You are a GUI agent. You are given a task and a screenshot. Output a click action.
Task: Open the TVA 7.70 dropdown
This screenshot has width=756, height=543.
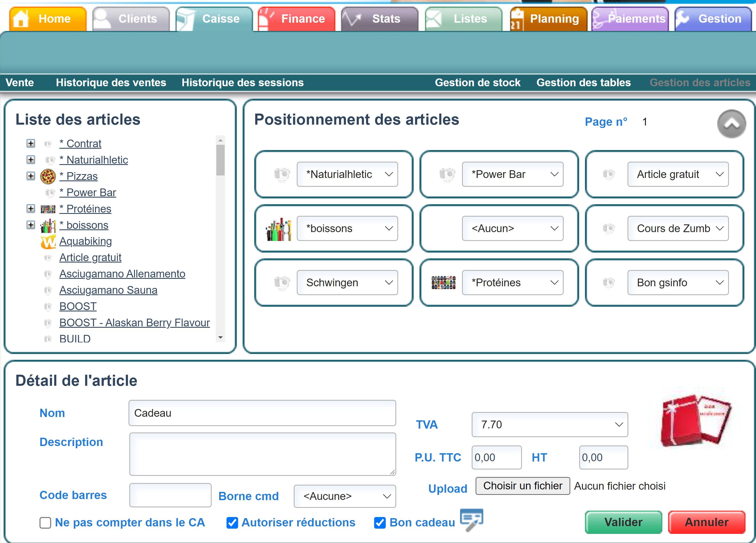(549, 425)
